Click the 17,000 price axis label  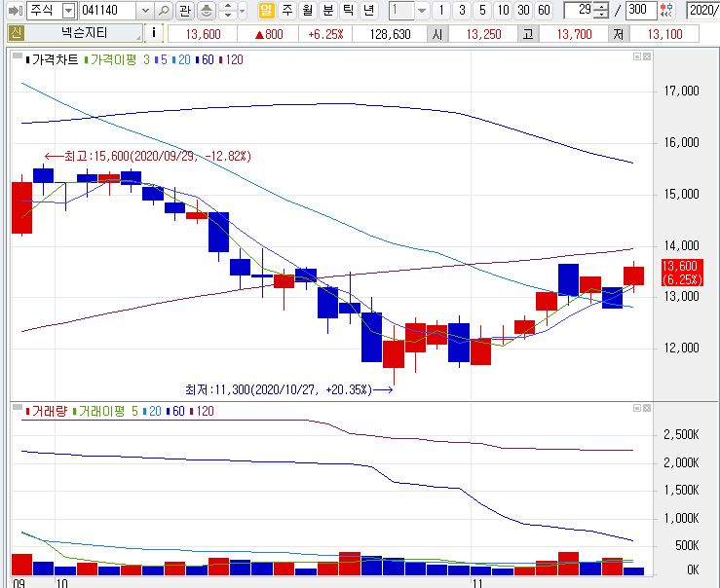click(x=681, y=92)
